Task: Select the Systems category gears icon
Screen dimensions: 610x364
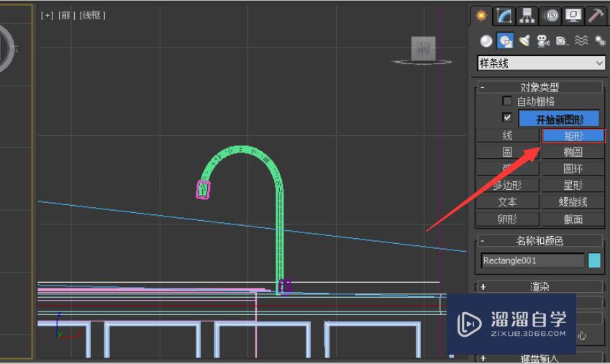Action: [x=600, y=41]
